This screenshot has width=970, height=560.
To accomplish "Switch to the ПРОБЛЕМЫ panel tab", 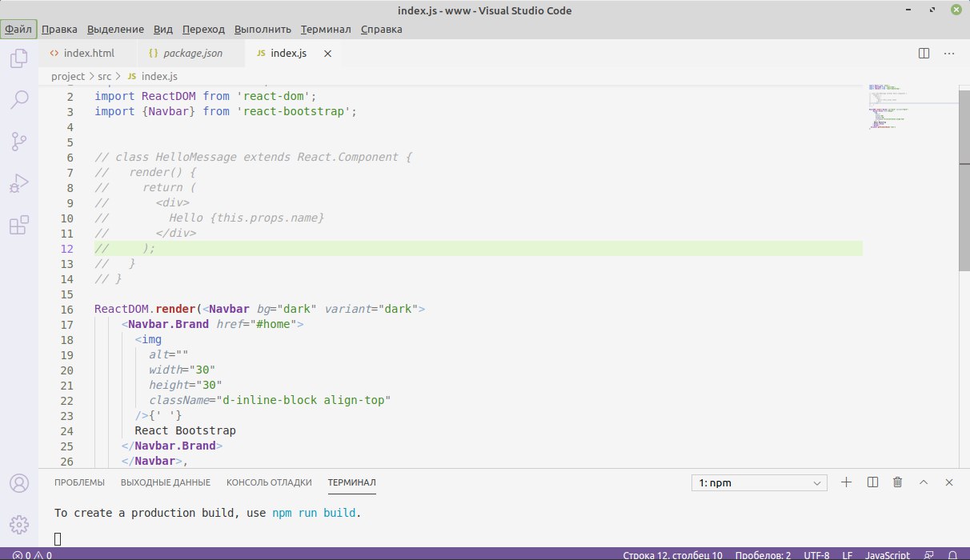I will pyautogui.click(x=79, y=482).
